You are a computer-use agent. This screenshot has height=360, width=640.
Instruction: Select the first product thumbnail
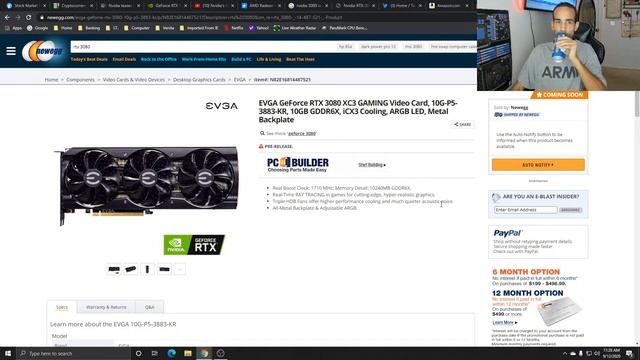114,269
